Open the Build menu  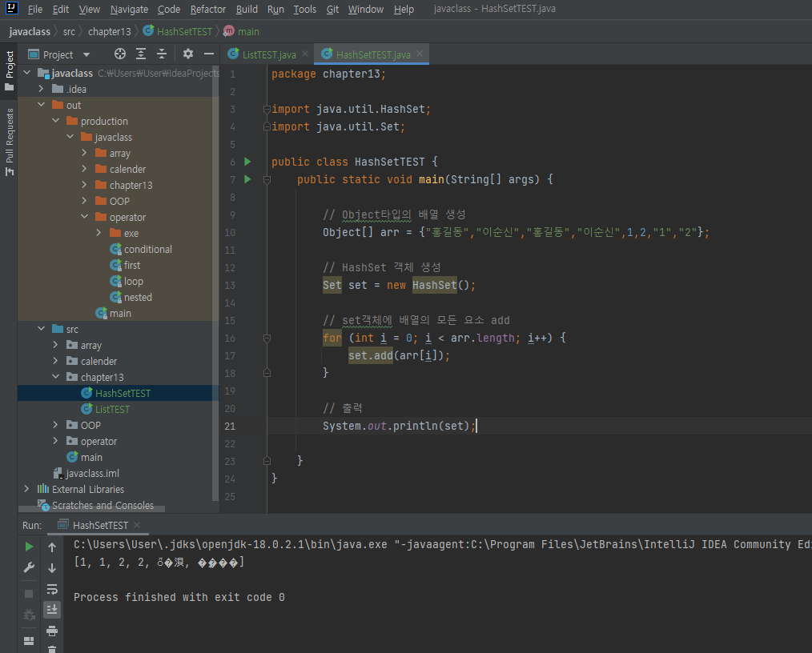[247, 10]
